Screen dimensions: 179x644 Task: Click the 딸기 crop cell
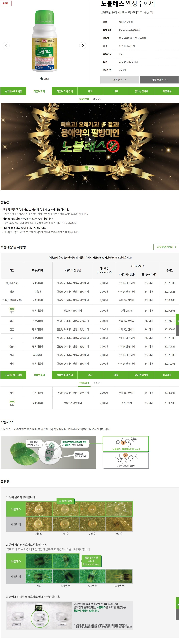click(12, 321)
